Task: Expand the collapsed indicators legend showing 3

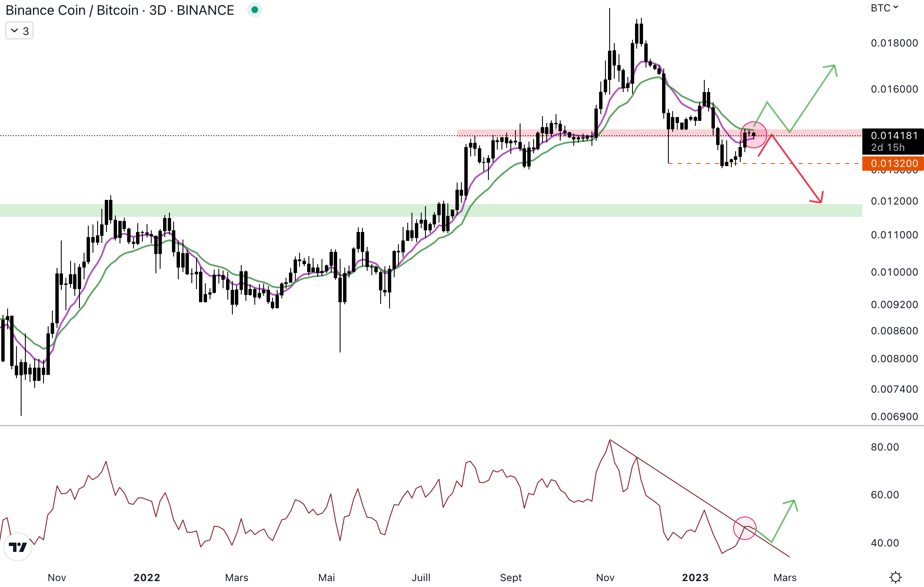Action: point(19,31)
